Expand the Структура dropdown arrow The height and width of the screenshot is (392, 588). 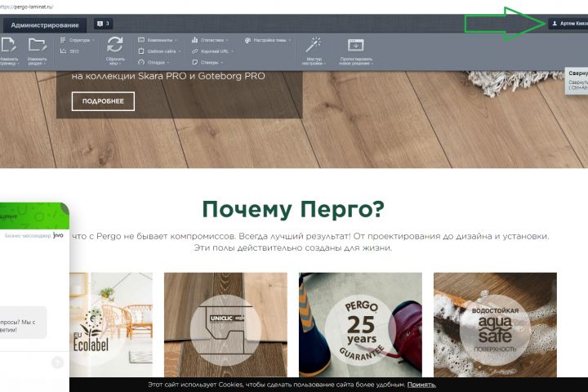pyautogui.click(x=93, y=40)
